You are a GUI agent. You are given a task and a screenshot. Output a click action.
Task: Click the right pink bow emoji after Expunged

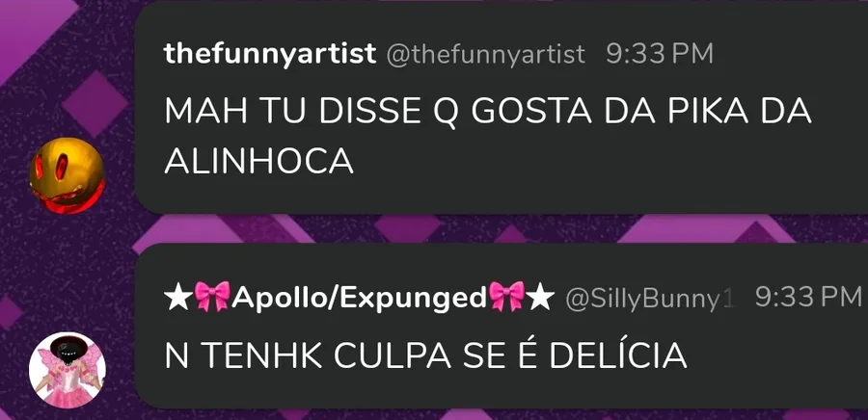[507, 298]
